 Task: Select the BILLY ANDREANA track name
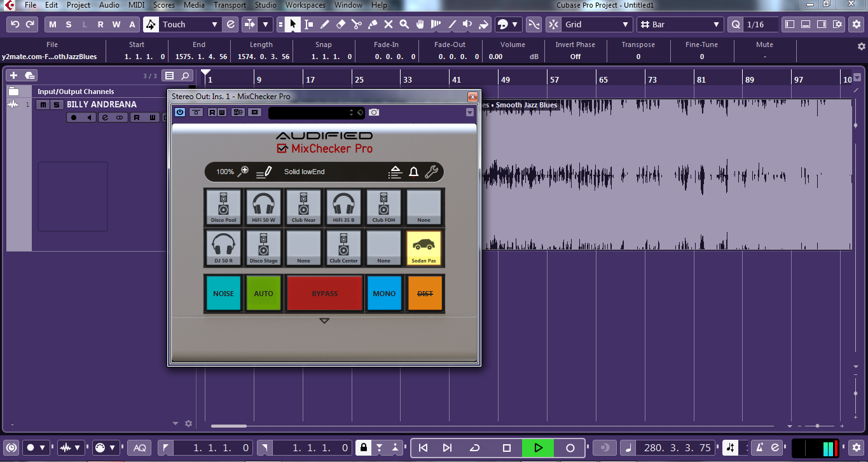pos(102,104)
